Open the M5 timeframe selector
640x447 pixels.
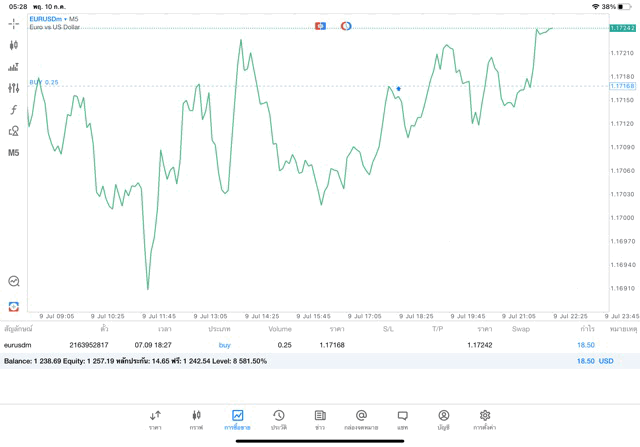click(14, 153)
